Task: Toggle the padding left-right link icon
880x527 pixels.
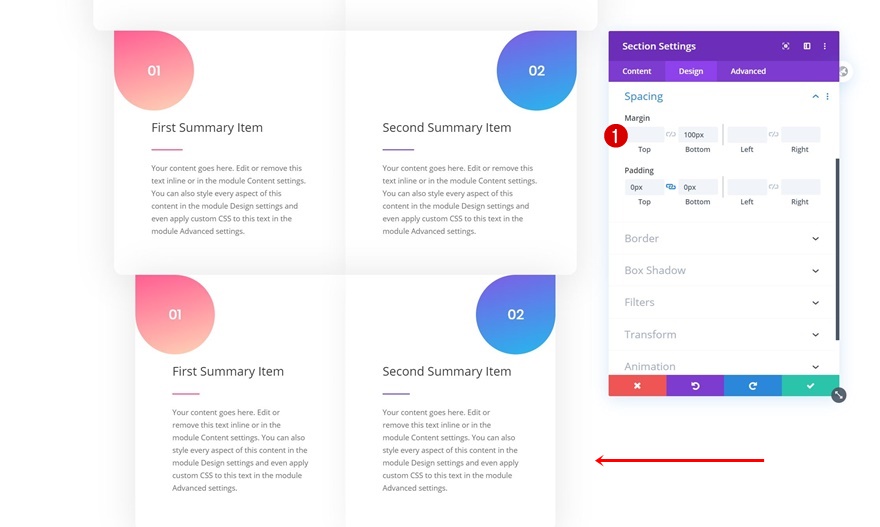Action: [773, 187]
